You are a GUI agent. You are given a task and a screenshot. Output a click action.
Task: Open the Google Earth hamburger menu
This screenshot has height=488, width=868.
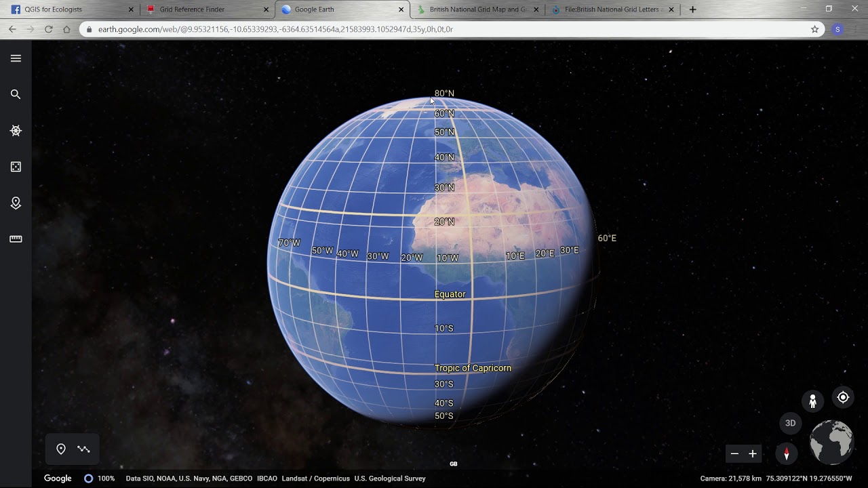pos(16,58)
